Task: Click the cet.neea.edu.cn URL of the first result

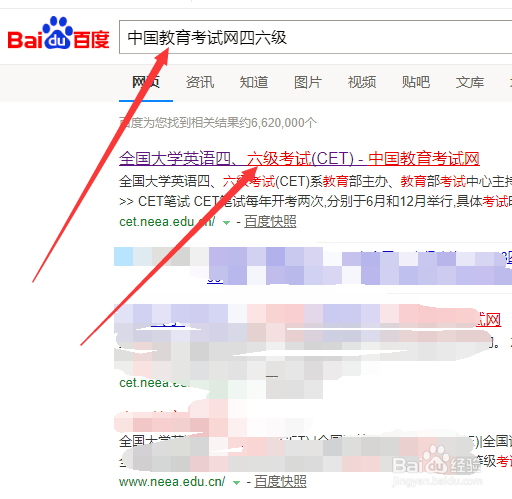Action: pyautogui.click(x=167, y=222)
